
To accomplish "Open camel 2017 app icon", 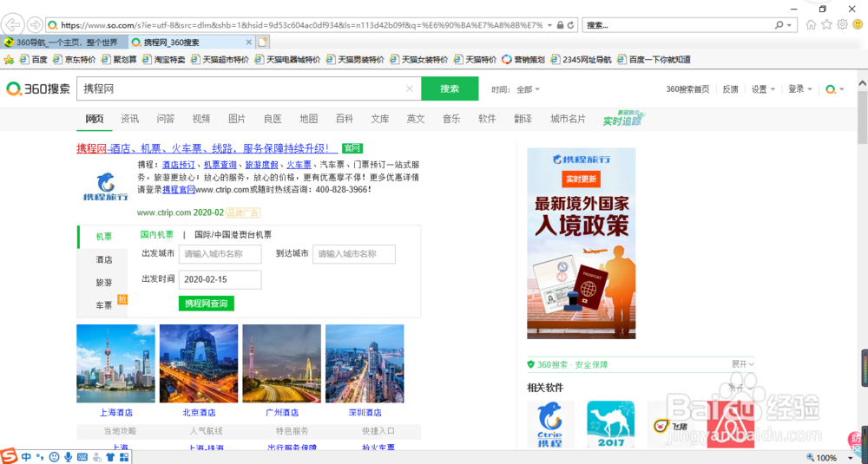I will click(x=610, y=425).
